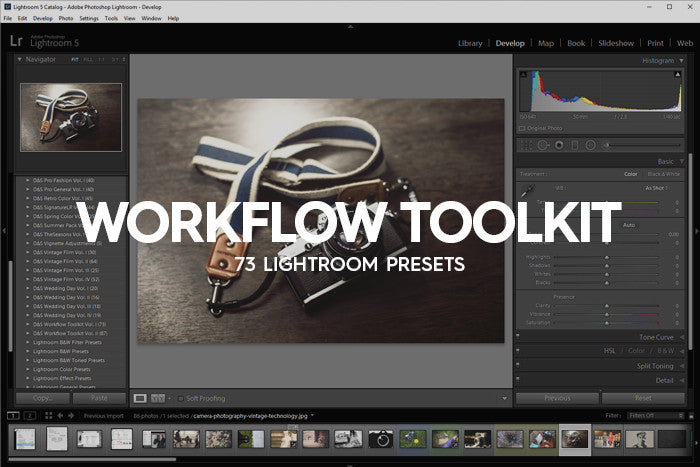Click the Clarity slider handle
The height and width of the screenshot is (467, 700).
coord(607,306)
